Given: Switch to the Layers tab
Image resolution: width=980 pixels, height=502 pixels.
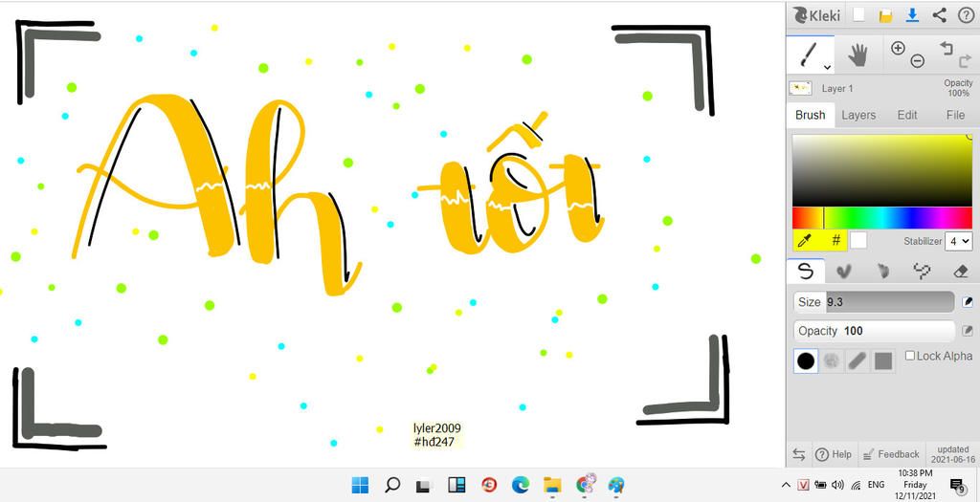Looking at the screenshot, I should pyautogui.click(x=858, y=116).
